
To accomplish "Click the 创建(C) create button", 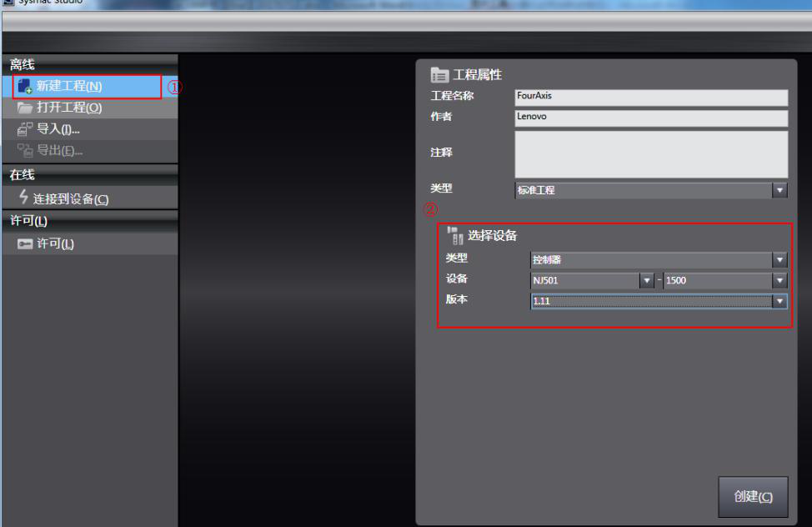I will 753,497.
